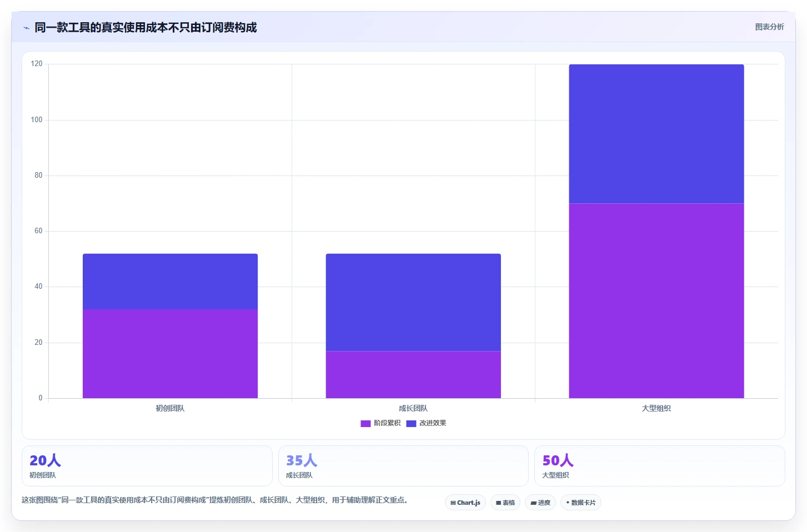This screenshot has width=807, height=532.
Task: Click the 成长团队 x-axis label
Action: coord(413,408)
